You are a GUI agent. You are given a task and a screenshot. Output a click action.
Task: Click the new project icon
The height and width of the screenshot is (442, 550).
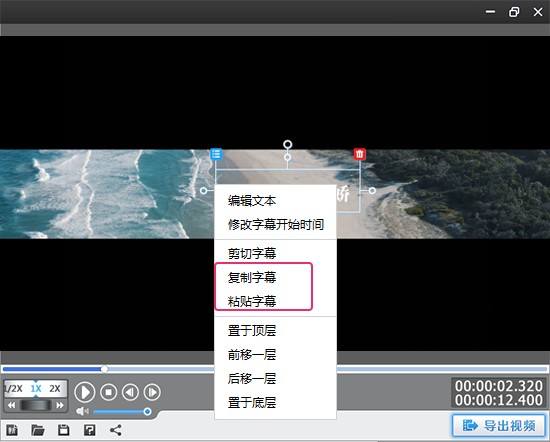click(12, 430)
